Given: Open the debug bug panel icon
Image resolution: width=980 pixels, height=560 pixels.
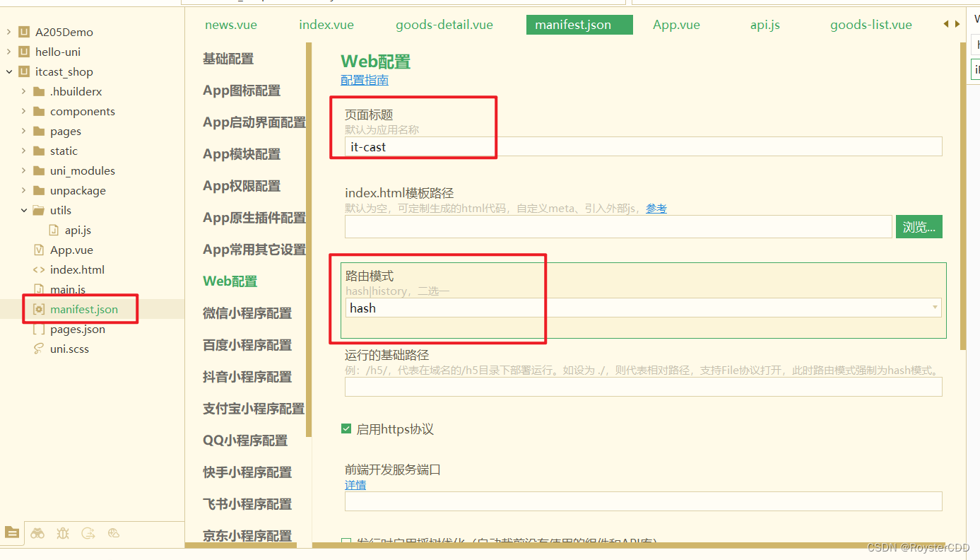Looking at the screenshot, I should tap(63, 533).
